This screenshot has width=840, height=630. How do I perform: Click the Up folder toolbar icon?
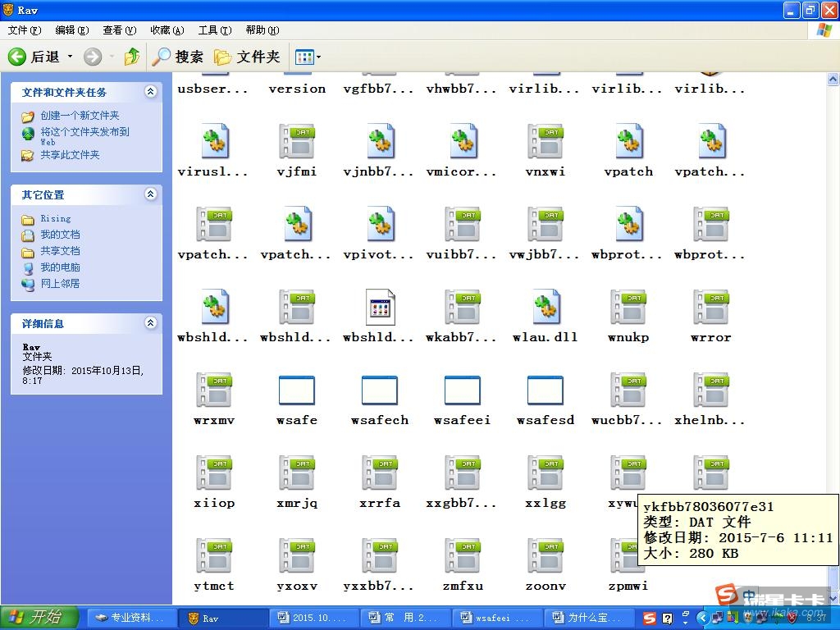[x=131, y=57]
